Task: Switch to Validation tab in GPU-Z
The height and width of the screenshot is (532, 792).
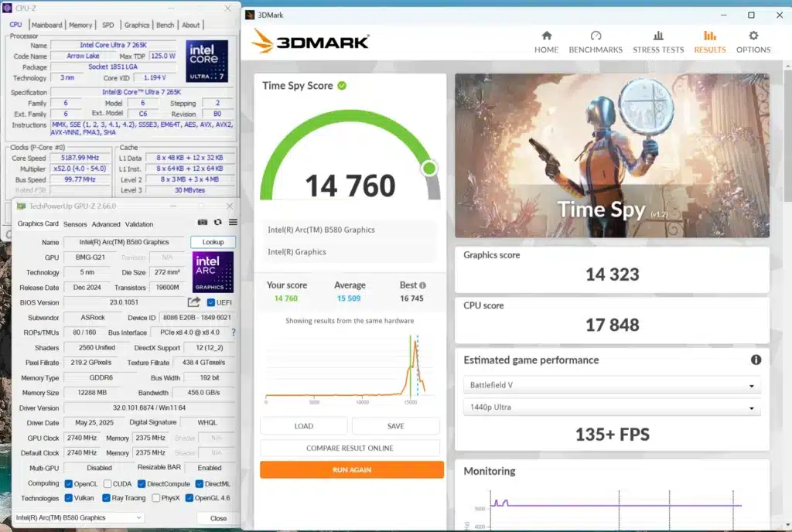Action: coord(139,224)
